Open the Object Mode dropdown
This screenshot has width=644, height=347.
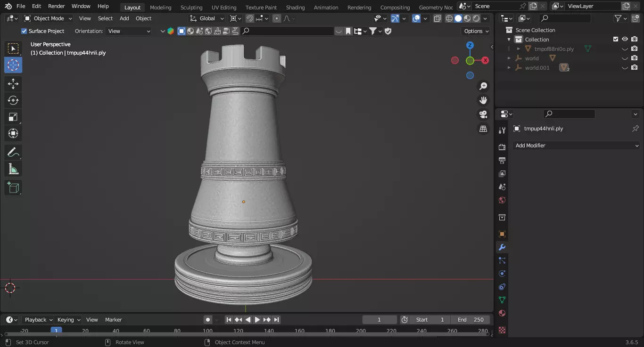(x=48, y=18)
